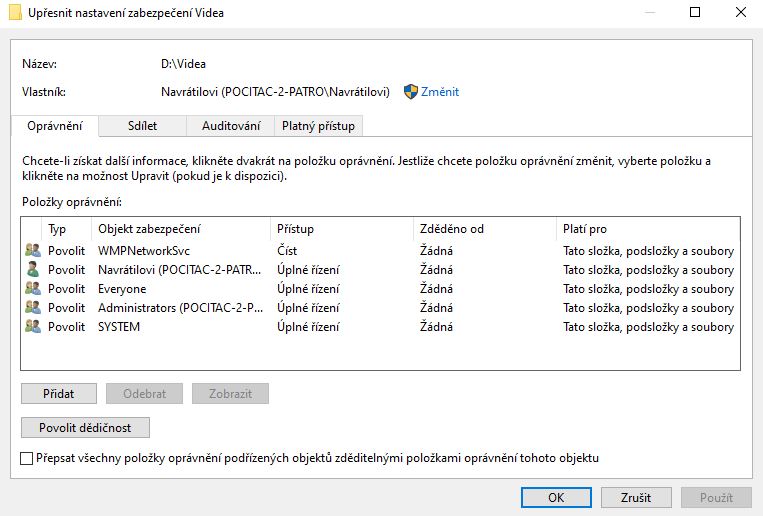Click the user icon for Navrátilovi entry

32,270
